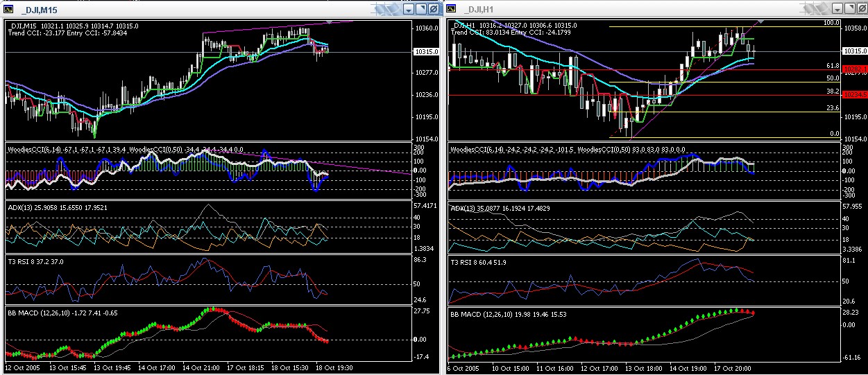
Task: Click the Fibonacci 61.8 level label
Action: pos(833,65)
